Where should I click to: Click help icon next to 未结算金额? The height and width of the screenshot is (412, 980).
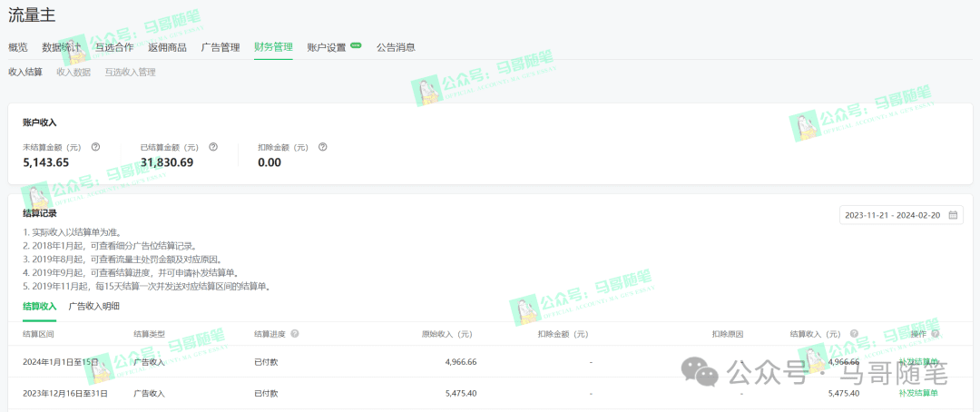click(x=95, y=147)
